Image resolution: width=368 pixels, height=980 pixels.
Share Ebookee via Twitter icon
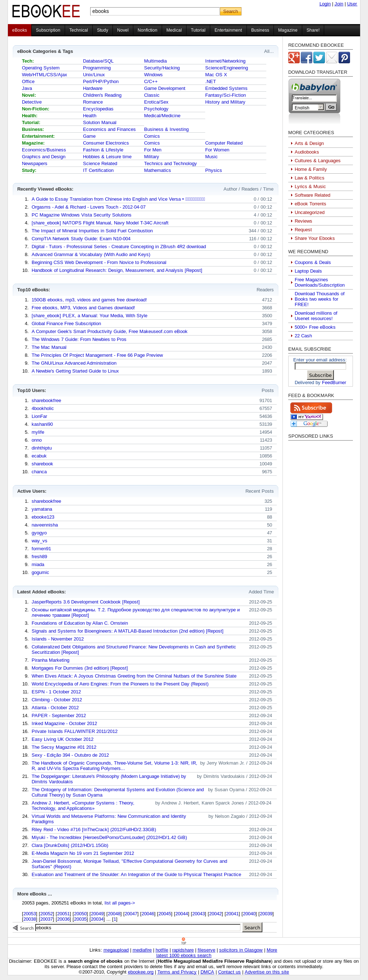[x=319, y=58]
